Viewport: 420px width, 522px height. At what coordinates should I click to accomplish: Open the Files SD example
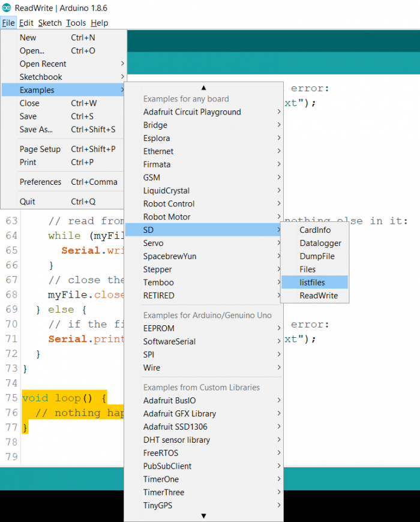(315, 269)
